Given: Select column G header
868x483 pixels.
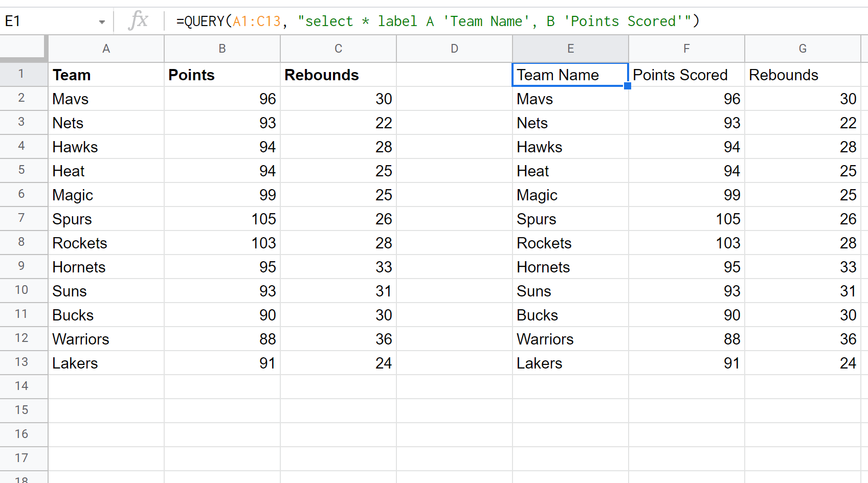Looking at the screenshot, I should point(802,49).
